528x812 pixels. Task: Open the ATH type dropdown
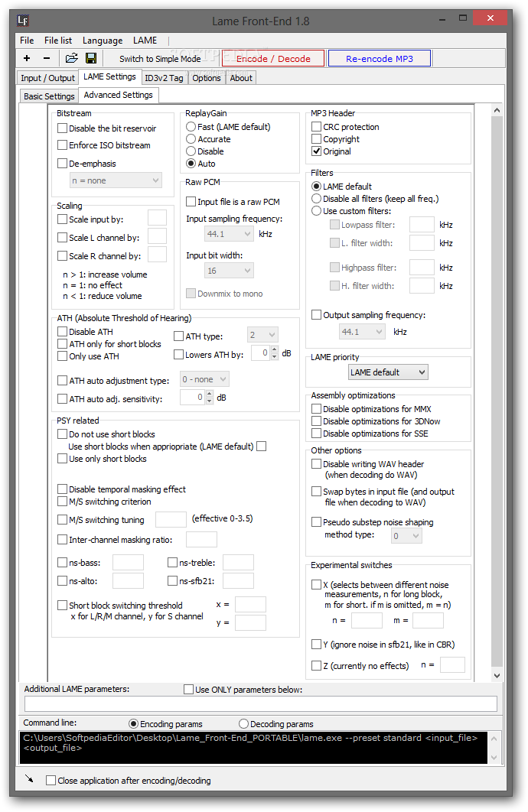(x=262, y=335)
